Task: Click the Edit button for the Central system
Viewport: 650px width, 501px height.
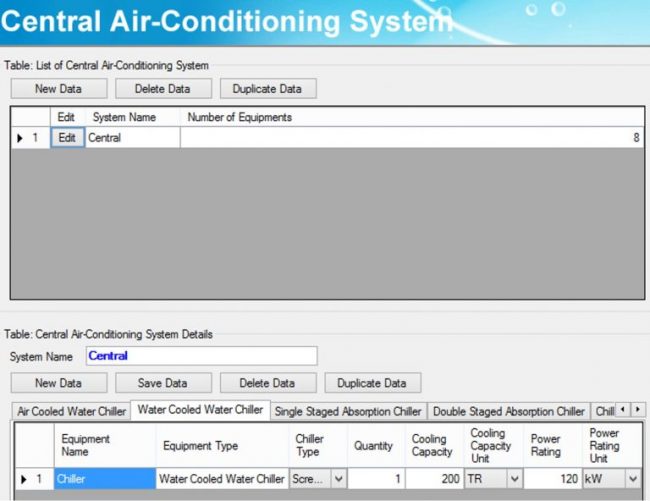Action: click(67, 138)
